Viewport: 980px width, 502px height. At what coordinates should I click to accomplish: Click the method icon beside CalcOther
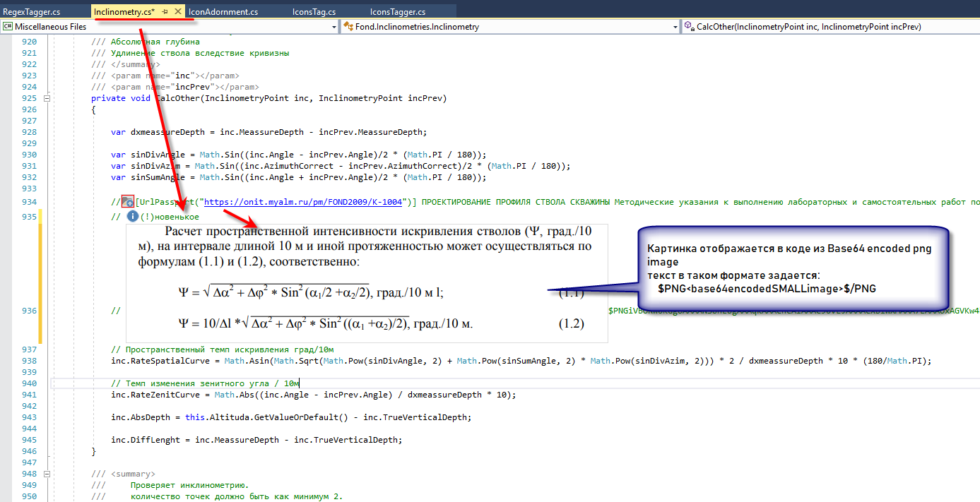coord(688,27)
